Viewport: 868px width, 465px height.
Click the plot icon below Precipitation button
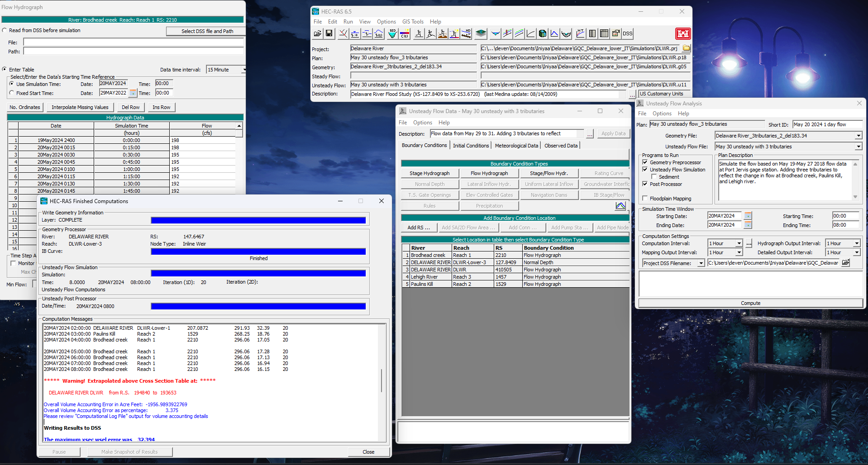[x=620, y=206]
